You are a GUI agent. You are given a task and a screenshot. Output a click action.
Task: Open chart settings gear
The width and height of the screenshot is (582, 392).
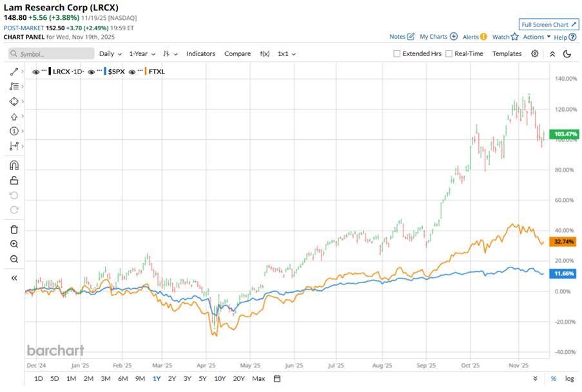(534, 54)
